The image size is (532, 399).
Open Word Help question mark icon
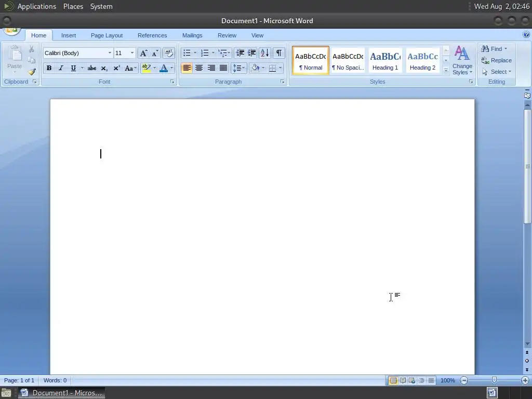(526, 35)
